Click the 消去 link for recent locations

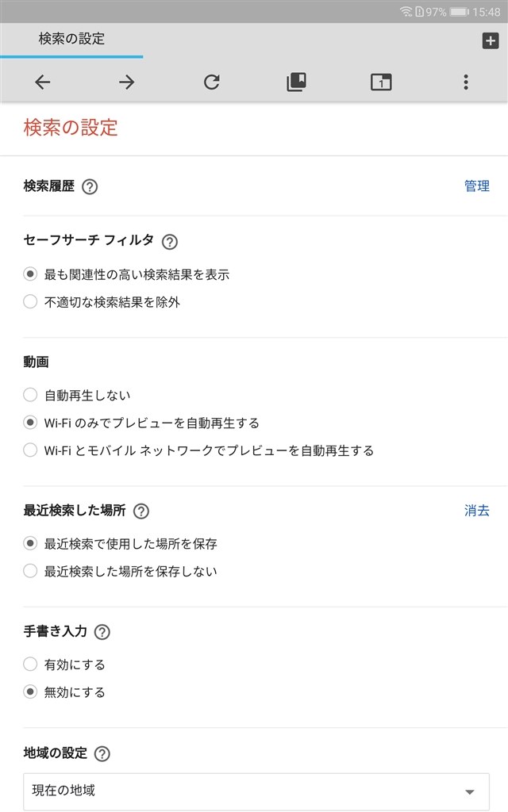coord(477,511)
